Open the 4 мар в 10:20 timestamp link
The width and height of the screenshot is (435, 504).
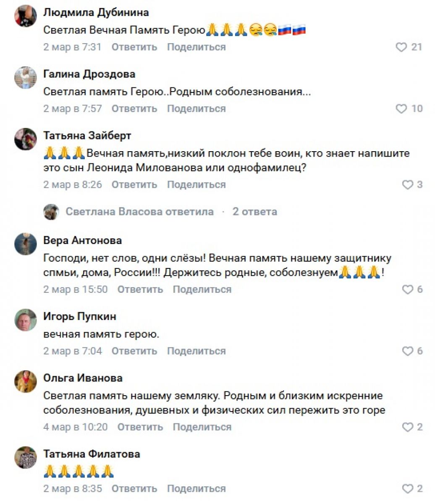tap(76, 427)
